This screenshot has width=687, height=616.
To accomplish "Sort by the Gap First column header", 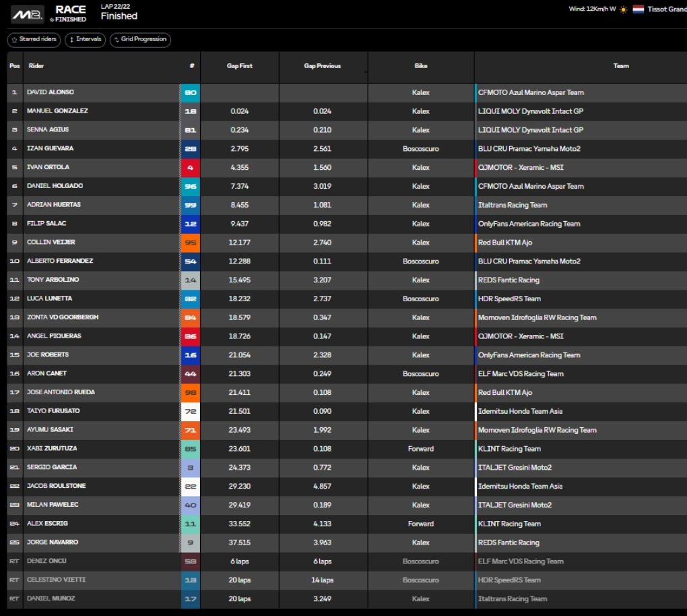I will tap(239, 66).
